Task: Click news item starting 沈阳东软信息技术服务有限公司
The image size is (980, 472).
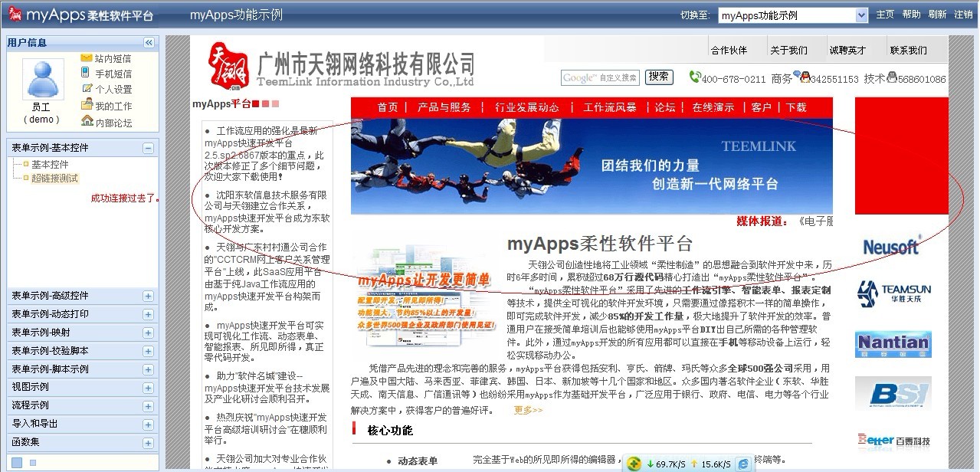Action: (x=267, y=211)
